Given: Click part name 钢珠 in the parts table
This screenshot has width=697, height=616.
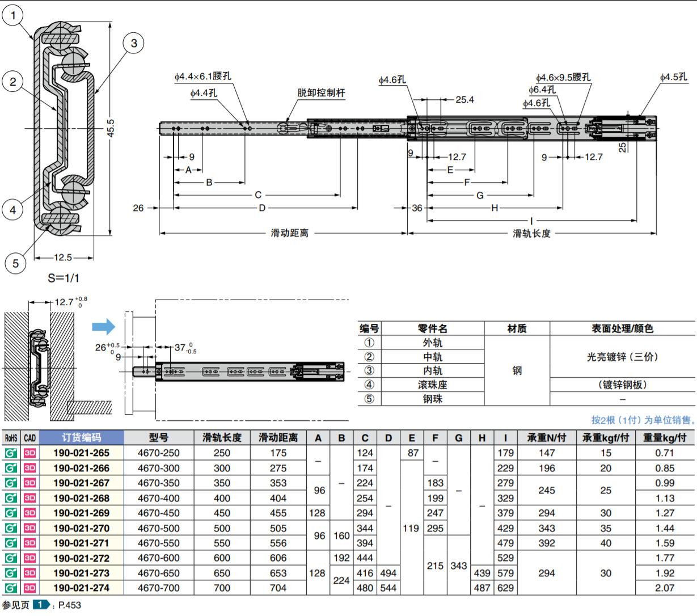Looking at the screenshot, I should click(433, 399).
